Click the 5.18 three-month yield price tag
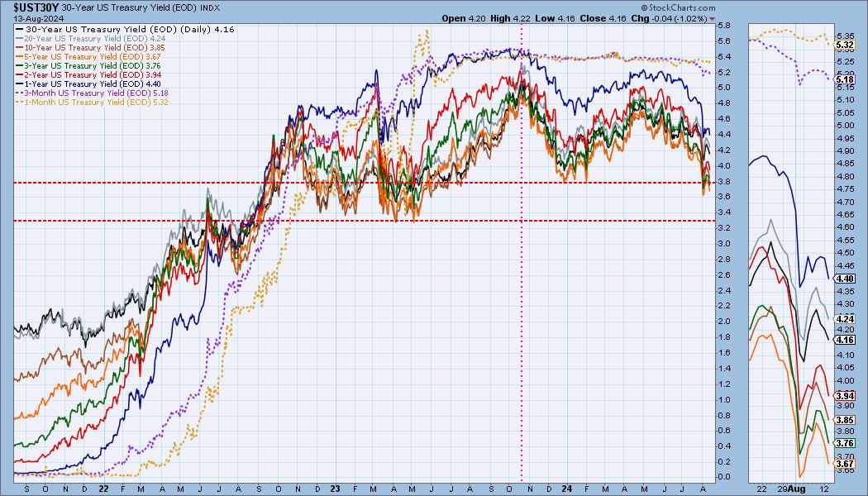Image resolution: width=868 pixels, height=496 pixels. (845, 79)
